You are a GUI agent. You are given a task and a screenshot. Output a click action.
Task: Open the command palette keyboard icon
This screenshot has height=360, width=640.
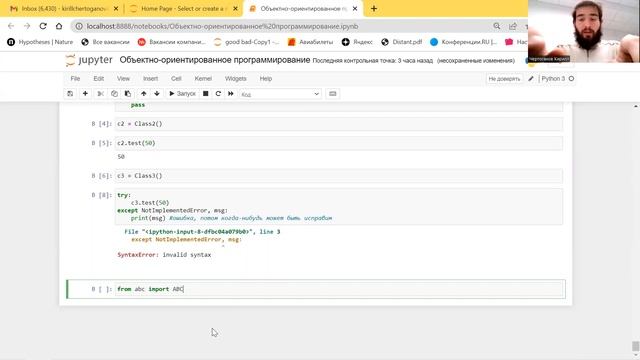pos(333,94)
